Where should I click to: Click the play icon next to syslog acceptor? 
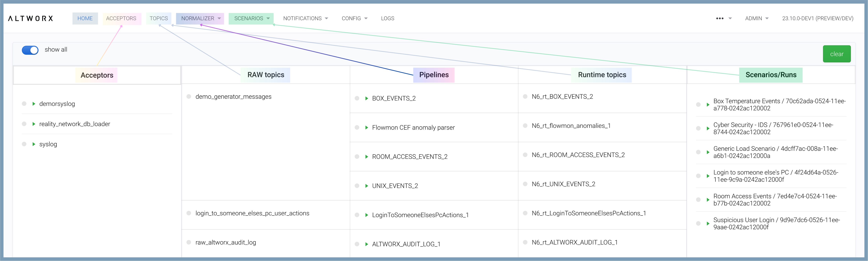tap(34, 144)
